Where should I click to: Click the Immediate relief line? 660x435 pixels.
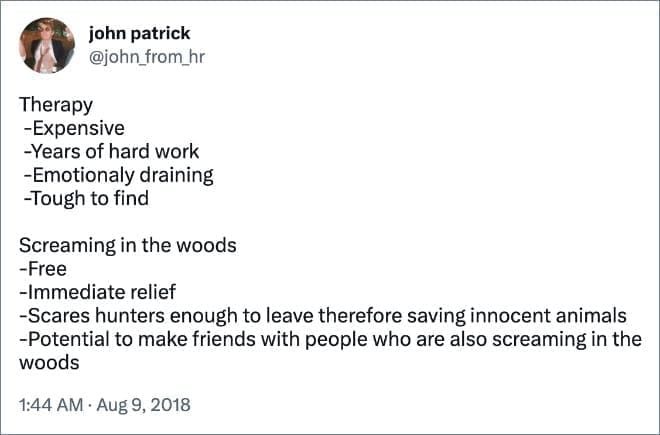[x=98, y=292]
